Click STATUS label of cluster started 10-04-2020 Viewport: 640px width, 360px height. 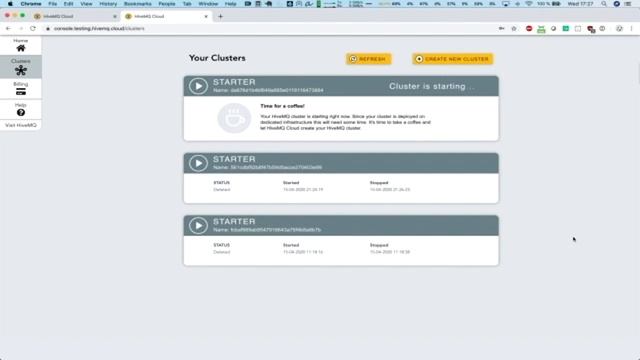(222, 182)
